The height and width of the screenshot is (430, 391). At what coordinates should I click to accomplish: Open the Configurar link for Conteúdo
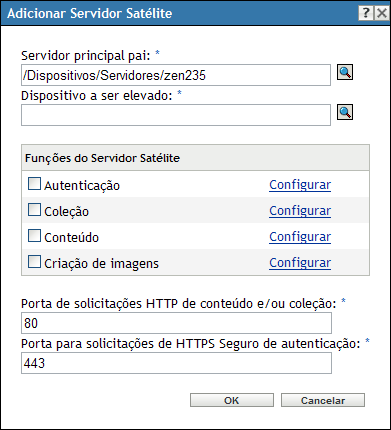coord(300,237)
